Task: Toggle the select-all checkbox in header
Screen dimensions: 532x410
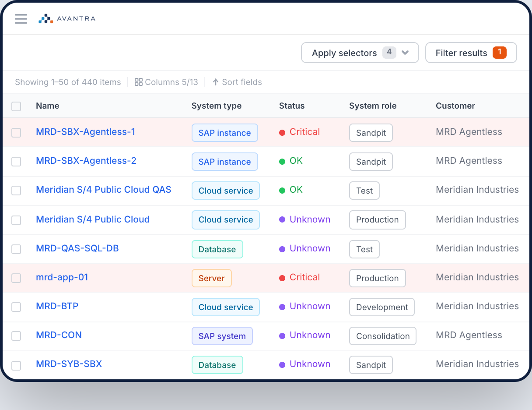Action: tap(16, 106)
